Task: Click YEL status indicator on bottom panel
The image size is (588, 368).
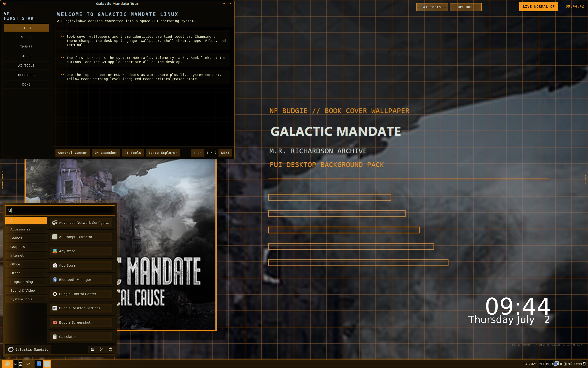Action: click(x=542, y=364)
